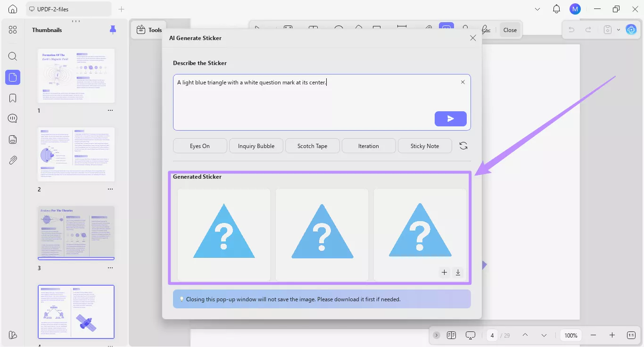Open the options menu for page 1 thumbnail
The height and width of the screenshot is (347, 644).
pyautogui.click(x=110, y=110)
